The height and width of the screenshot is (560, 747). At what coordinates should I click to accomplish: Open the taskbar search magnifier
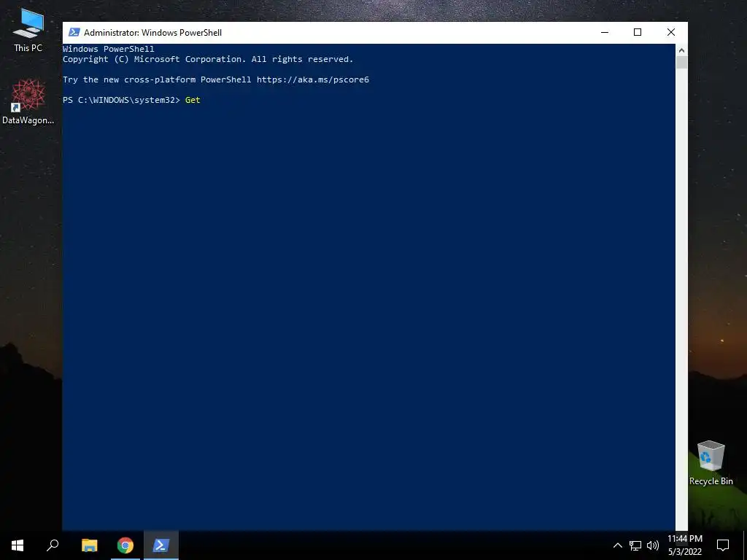[53, 545]
